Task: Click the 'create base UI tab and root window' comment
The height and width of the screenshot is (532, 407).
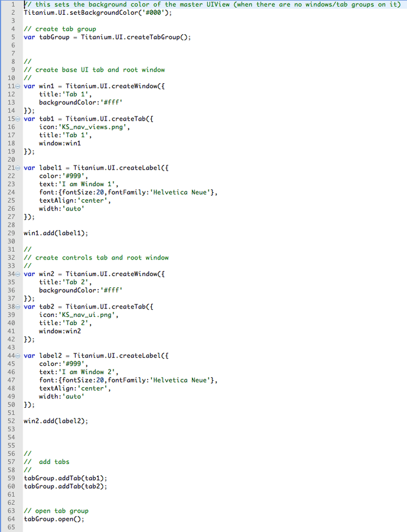Action: tap(95, 70)
